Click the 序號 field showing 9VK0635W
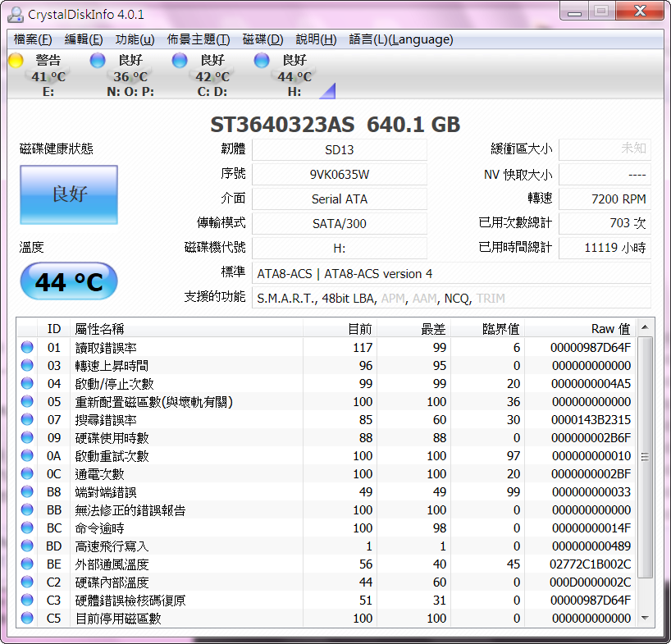The height and width of the screenshot is (644, 671). (340, 175)
